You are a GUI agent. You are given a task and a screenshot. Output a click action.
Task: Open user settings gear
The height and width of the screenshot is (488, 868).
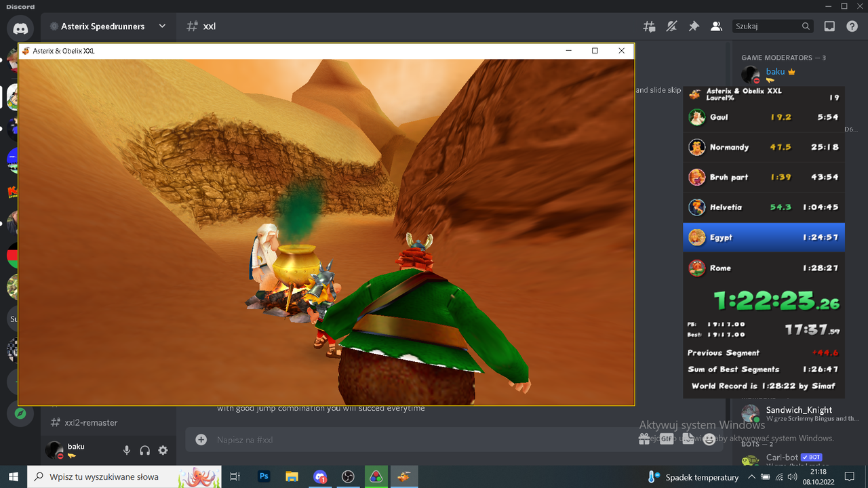point(163,450)
